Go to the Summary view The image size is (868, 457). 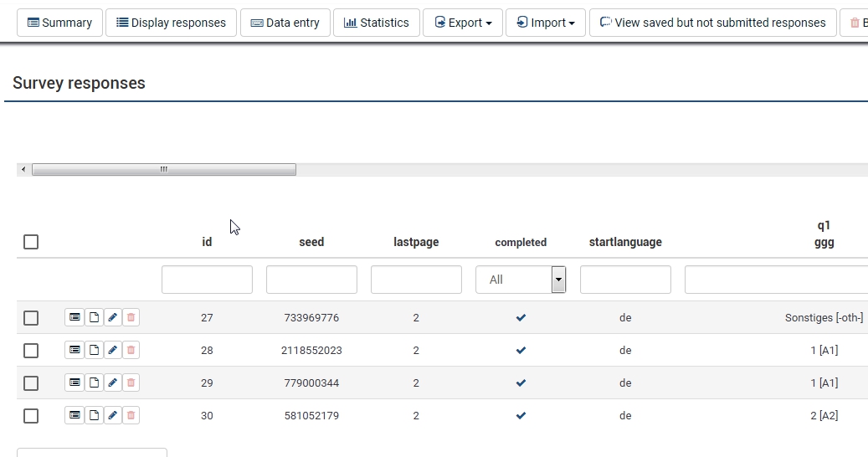[59, 23]
